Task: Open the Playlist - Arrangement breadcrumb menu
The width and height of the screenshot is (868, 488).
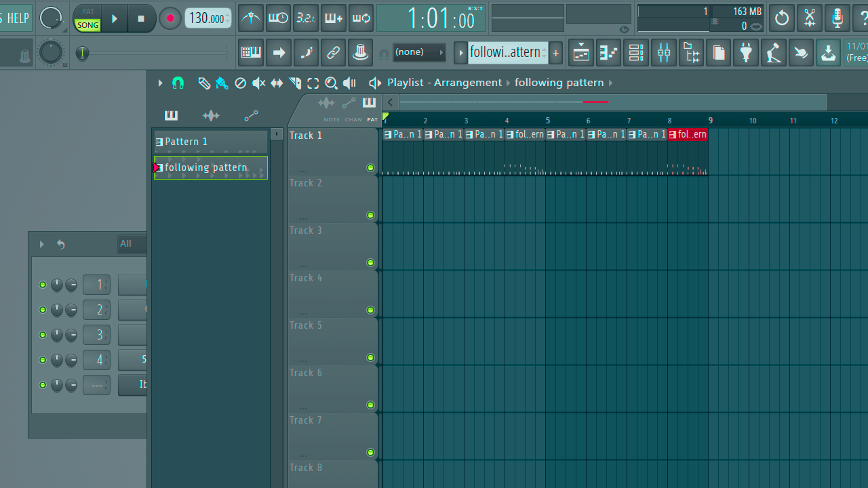Action: [444, 82]
